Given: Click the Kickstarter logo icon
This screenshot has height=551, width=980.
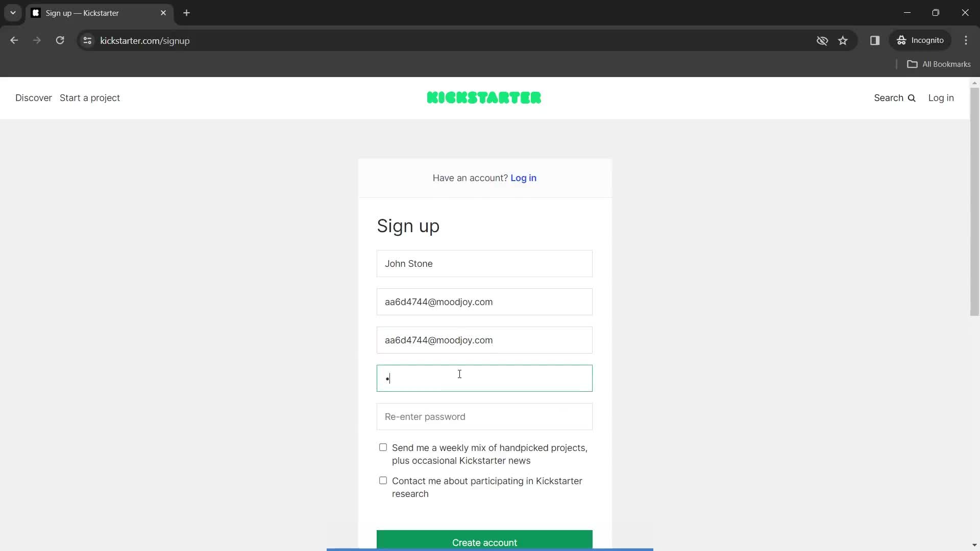Looking at the screenshot, I should (484, 97).
